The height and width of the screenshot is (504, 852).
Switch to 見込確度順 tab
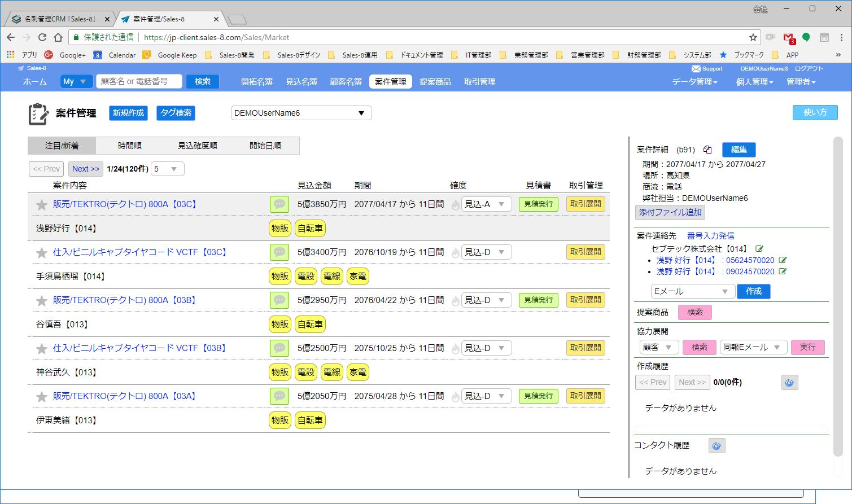pos(198,146)
